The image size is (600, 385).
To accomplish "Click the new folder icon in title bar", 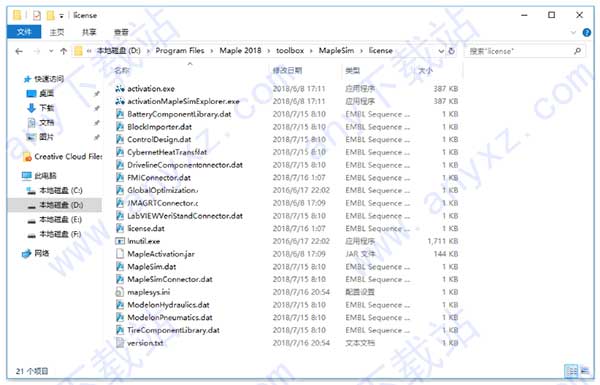I will coord(50,15).
